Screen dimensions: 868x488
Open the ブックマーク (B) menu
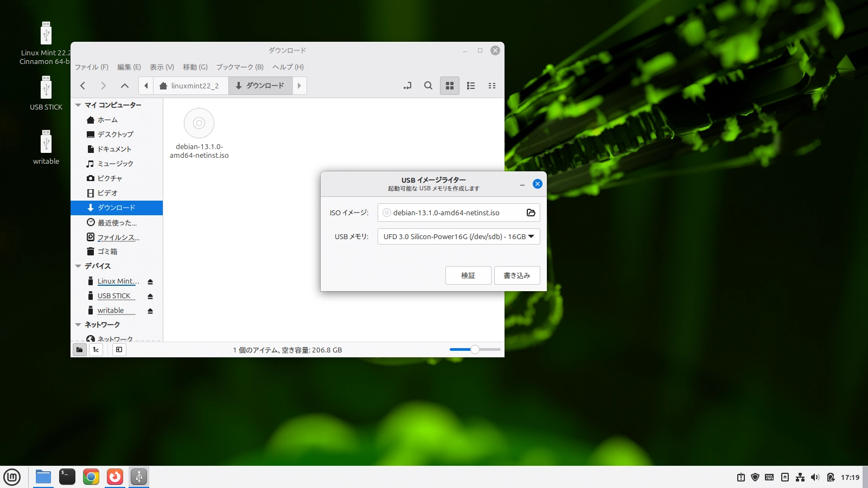click(240, 67)
